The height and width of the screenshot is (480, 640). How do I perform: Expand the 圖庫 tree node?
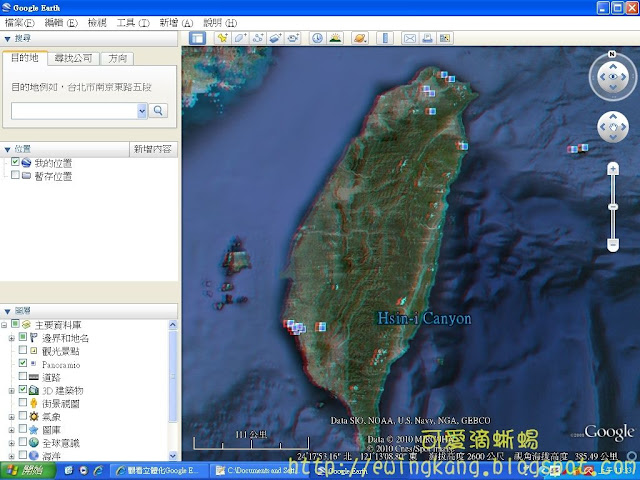[11, 430]
